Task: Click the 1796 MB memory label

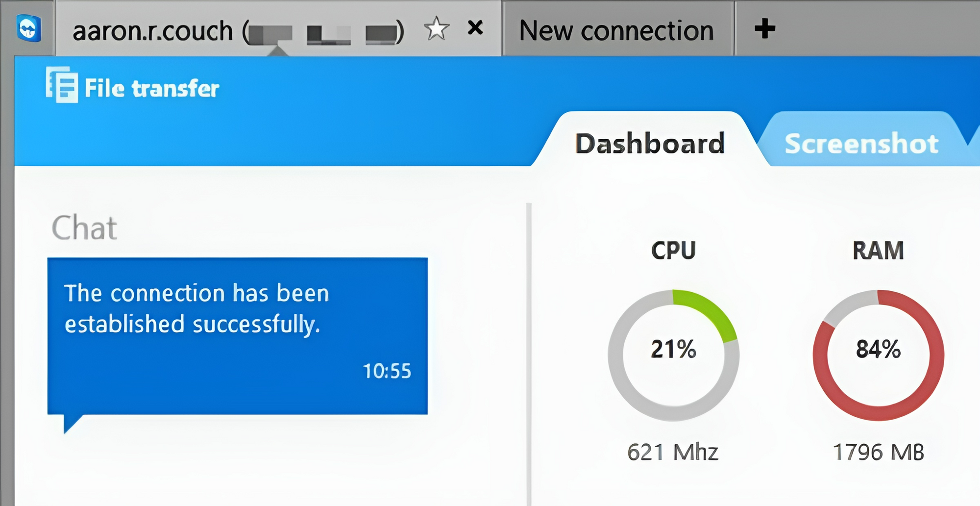Action: point(879,452)
